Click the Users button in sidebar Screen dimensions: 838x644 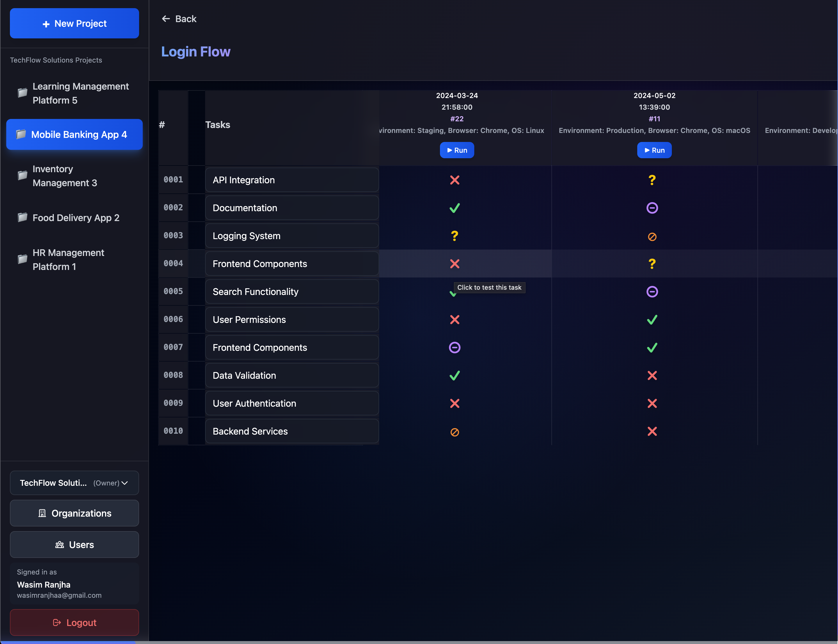click(74, 544)
